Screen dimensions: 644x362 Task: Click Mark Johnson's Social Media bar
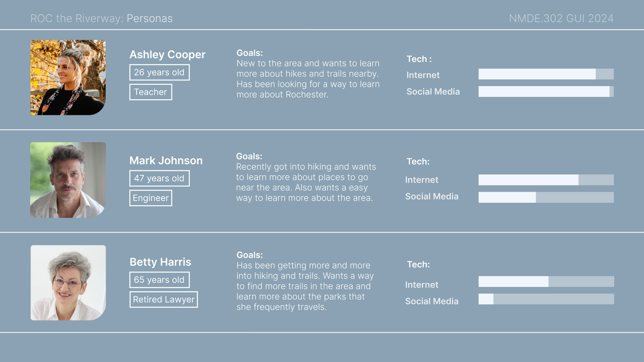(546, 197)
